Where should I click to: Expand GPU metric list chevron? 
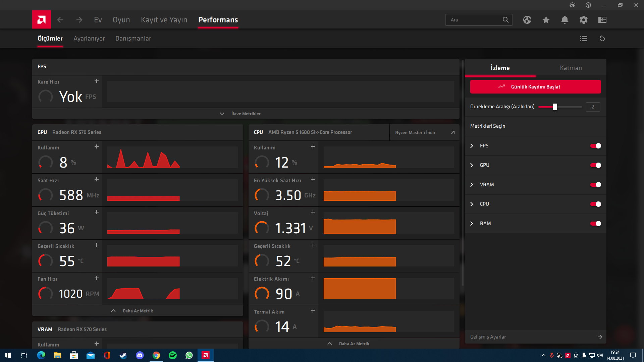[472, 165]
